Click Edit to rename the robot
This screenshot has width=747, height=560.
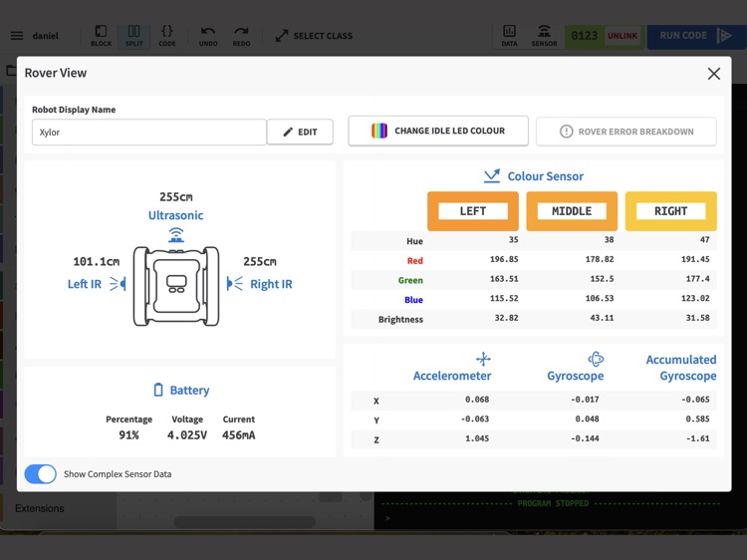click(x=300, y=132)
